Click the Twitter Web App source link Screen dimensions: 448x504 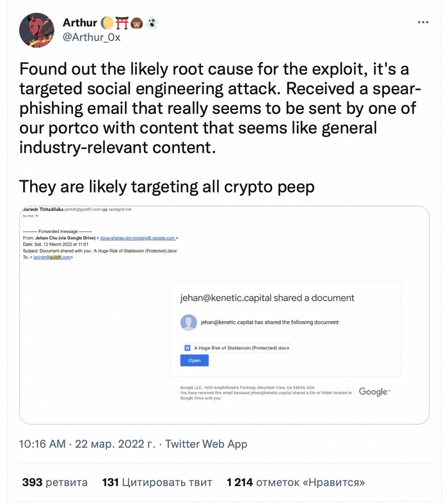pyautogui.click(x=206, y=444)
